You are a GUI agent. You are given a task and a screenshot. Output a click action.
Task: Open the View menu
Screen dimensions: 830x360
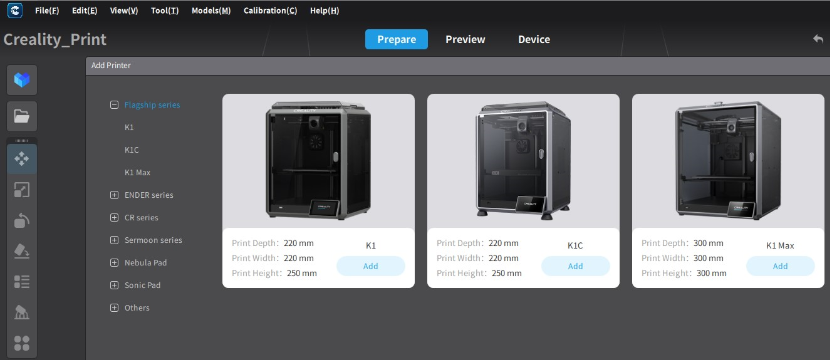[124, 11]
